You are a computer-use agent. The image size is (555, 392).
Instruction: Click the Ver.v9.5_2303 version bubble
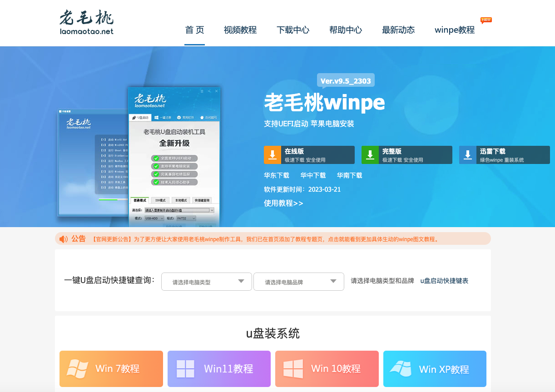pos(346,81)
